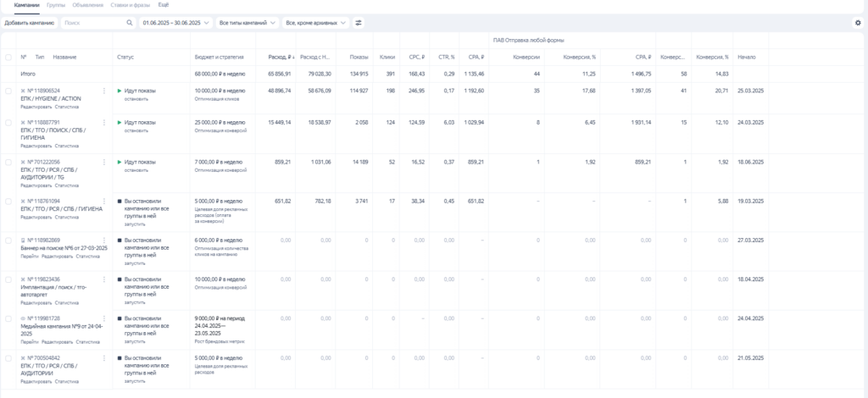Sort table by 'Расход, ₽' column header
868x398 pixels.
click(281, 58)
